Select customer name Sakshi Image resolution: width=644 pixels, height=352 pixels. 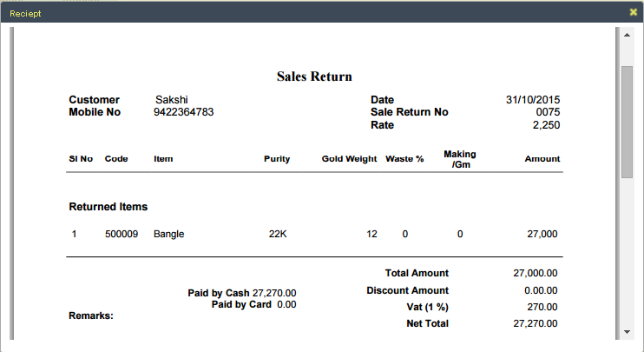[x=171, y=100]
